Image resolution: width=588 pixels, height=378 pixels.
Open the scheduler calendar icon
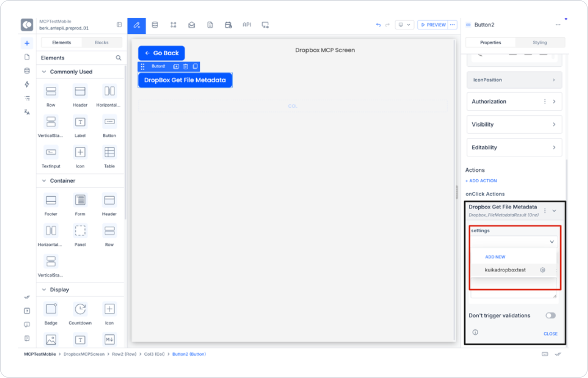click(228, 25)
